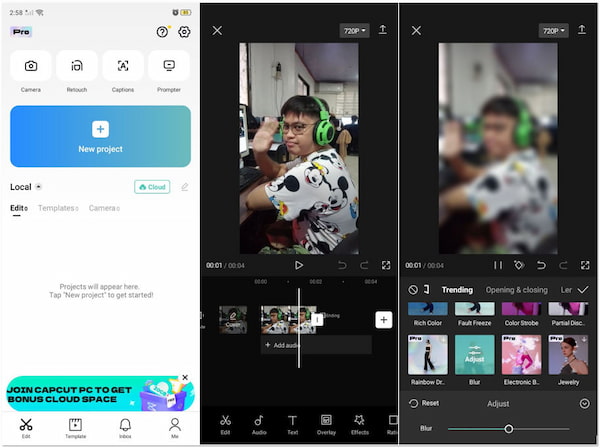Switch to the Edits tab
The width and height of the screenshot is (600, 448).
pos(18,208)
